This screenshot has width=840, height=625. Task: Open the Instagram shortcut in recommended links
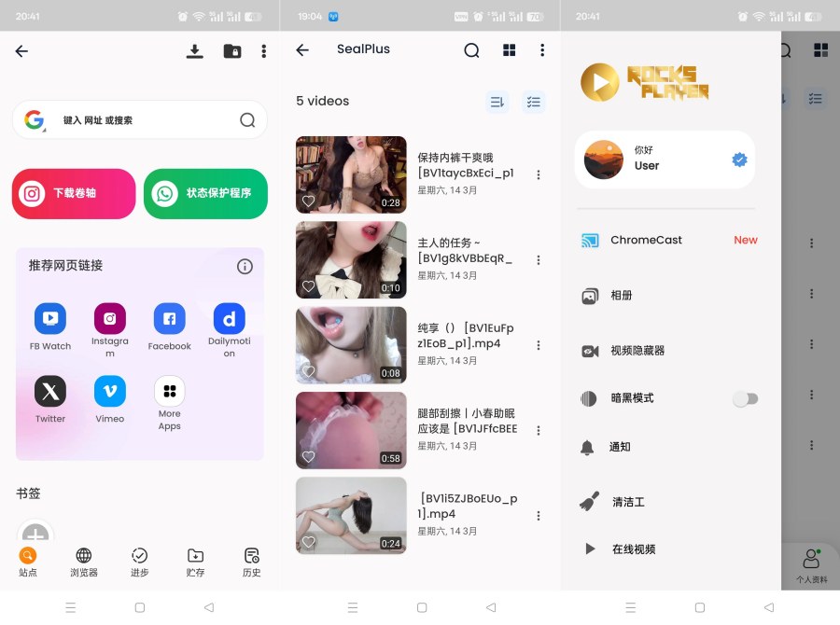point(109,319)
